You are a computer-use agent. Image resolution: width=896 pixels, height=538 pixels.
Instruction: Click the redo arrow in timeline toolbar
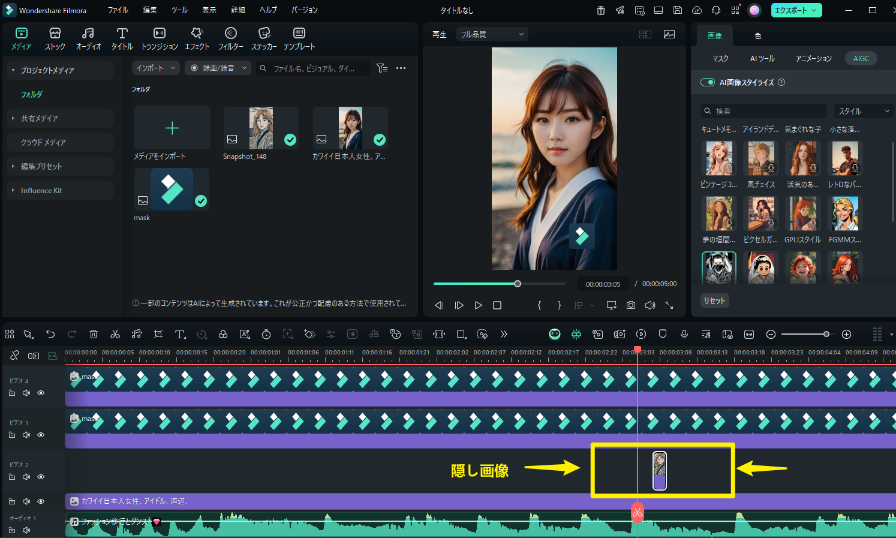[x=71, y=334]
